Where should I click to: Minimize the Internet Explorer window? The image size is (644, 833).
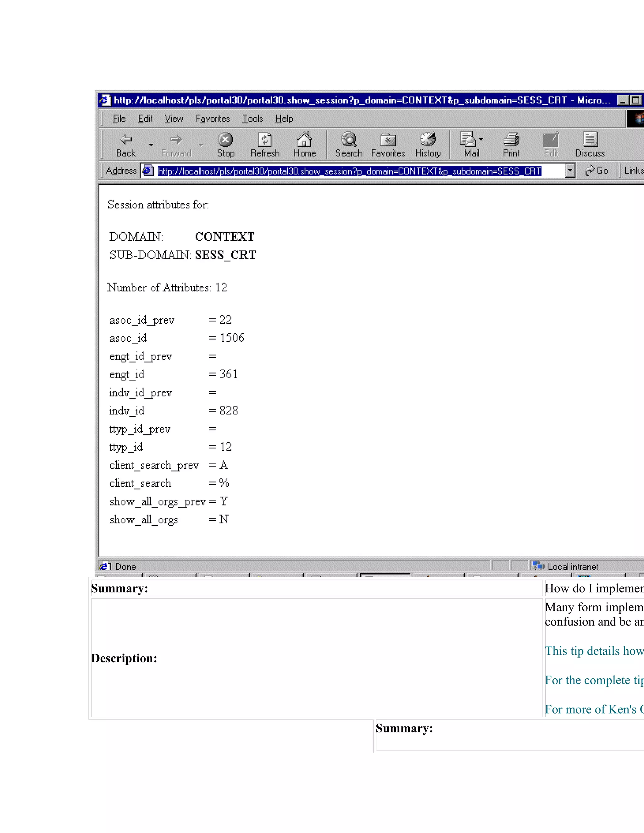point(623,100)
